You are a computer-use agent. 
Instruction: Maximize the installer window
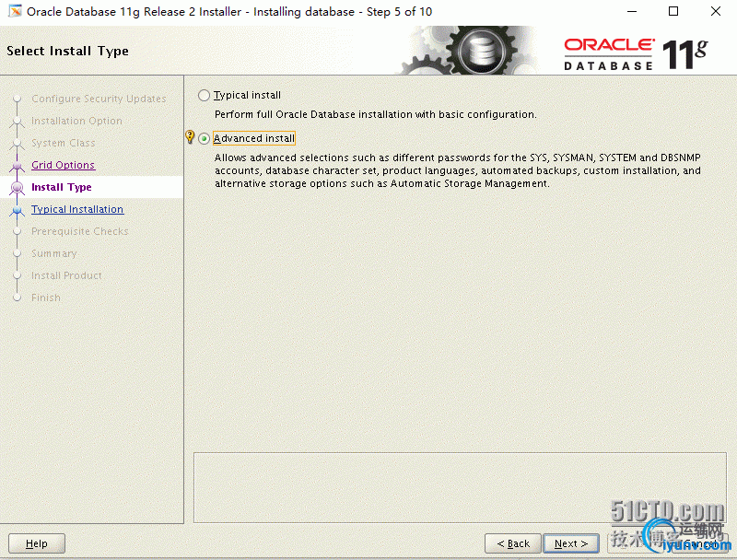tap(673, 11)
